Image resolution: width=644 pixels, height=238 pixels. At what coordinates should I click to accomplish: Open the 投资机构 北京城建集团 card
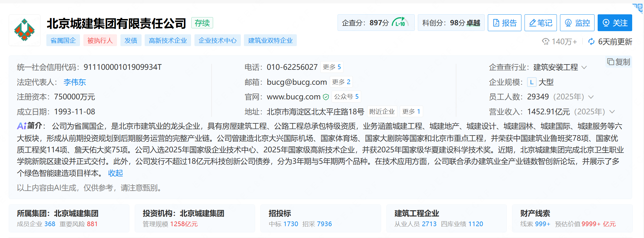195,218
